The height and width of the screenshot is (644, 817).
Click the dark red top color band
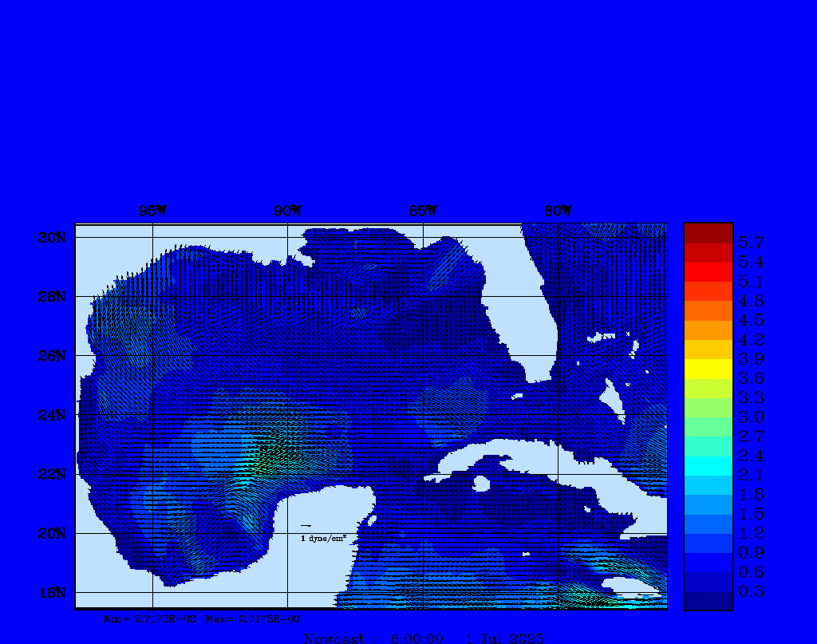click(x=708, y=232)
